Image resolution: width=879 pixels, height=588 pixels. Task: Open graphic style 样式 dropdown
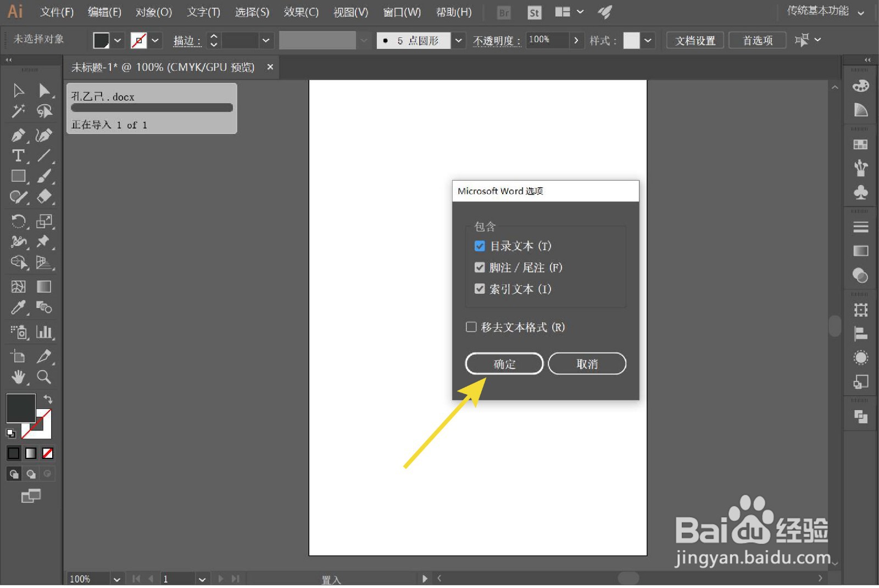point(648,40)
